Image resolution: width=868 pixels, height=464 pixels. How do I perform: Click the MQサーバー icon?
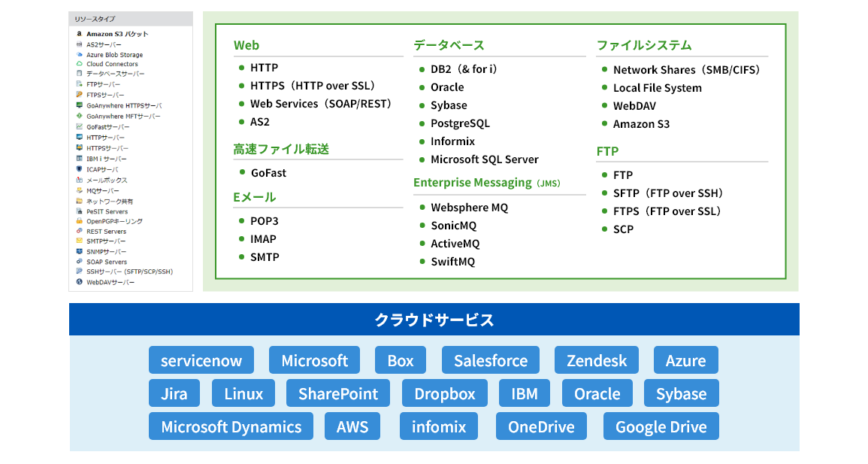coord(79,190)
